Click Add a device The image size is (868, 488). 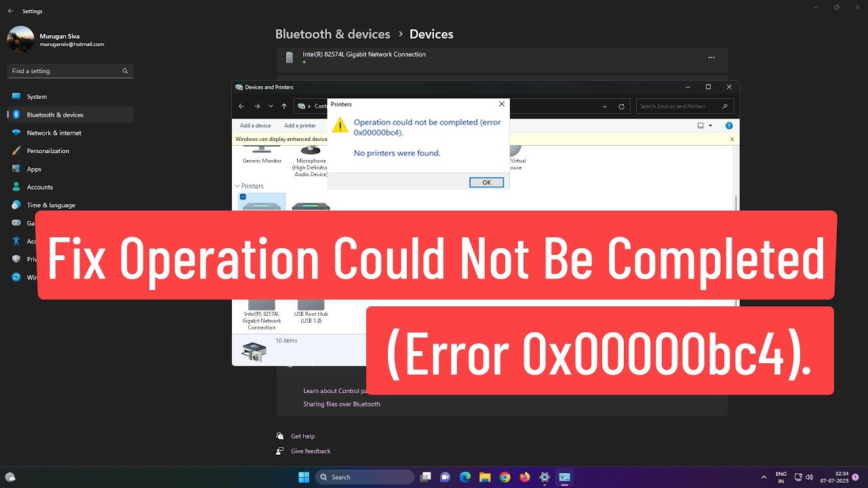point(256,125)
